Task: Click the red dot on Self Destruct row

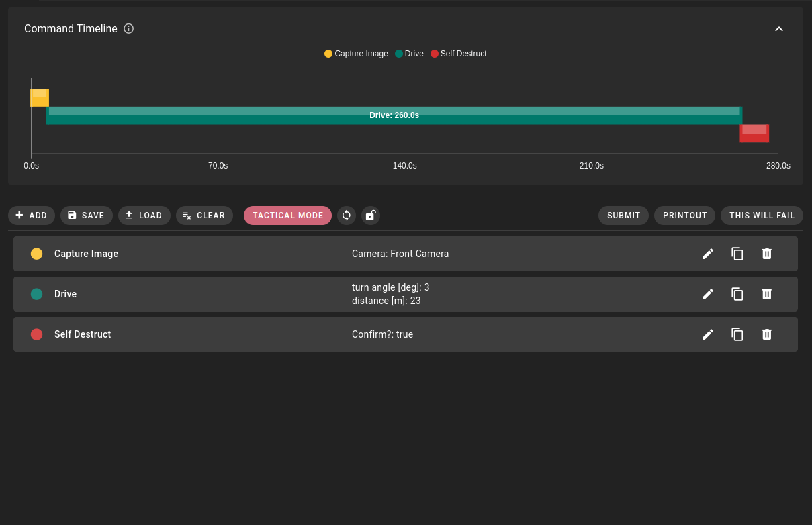Action: point(37,334)
